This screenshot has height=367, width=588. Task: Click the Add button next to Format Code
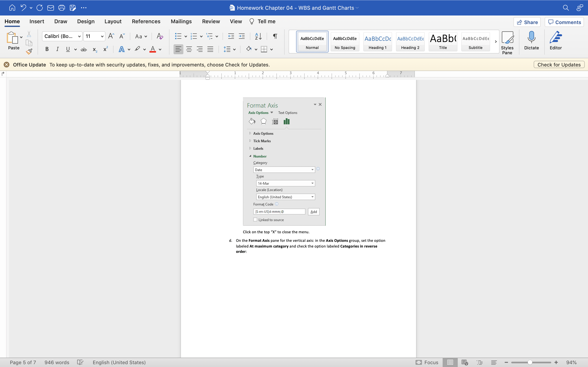click(314, 211)
